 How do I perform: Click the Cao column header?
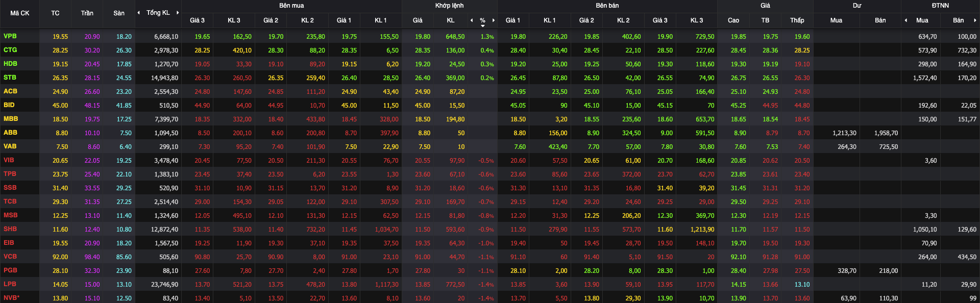click(733, 20)
